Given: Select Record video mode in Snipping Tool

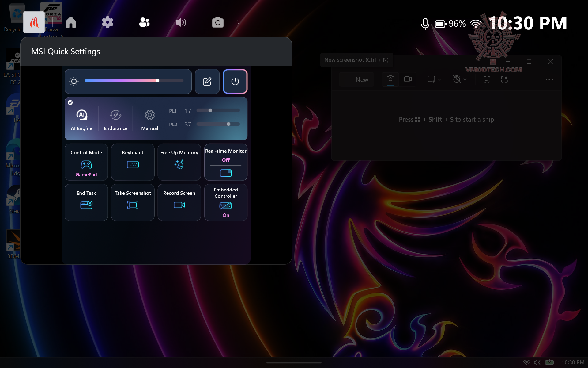Looking at the screenshot, I should click(408, 79).
